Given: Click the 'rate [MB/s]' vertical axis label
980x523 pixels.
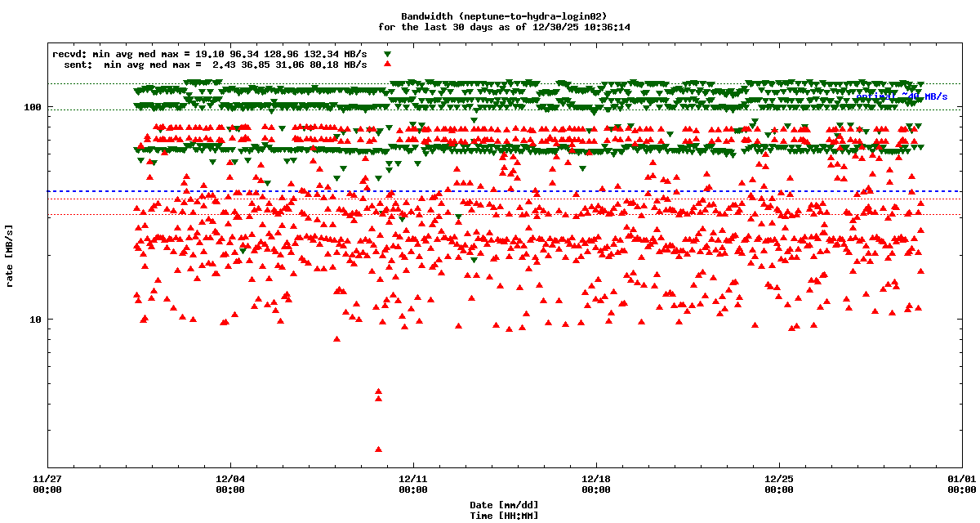Looking at the screenshot, I should click(x=10, y=256).
